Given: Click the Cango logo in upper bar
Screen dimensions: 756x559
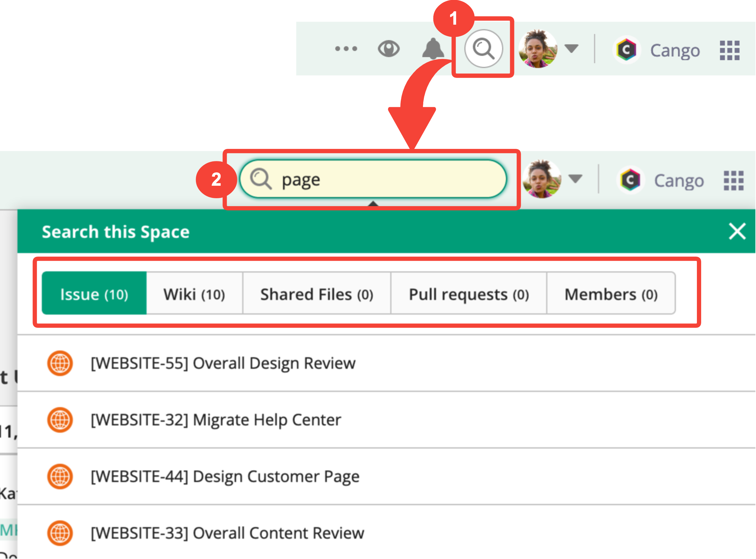Looking at the screenshot, I should (627, 50).
